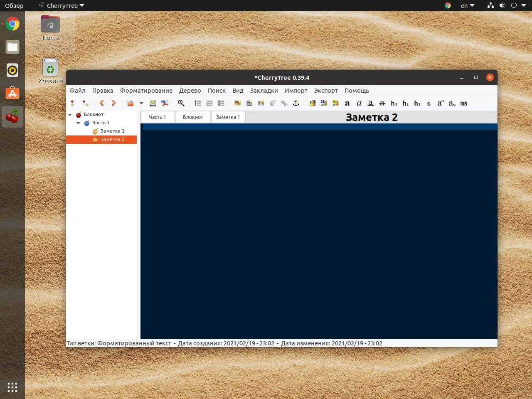Open the recent documents dropdown arrow

(141, 103)
